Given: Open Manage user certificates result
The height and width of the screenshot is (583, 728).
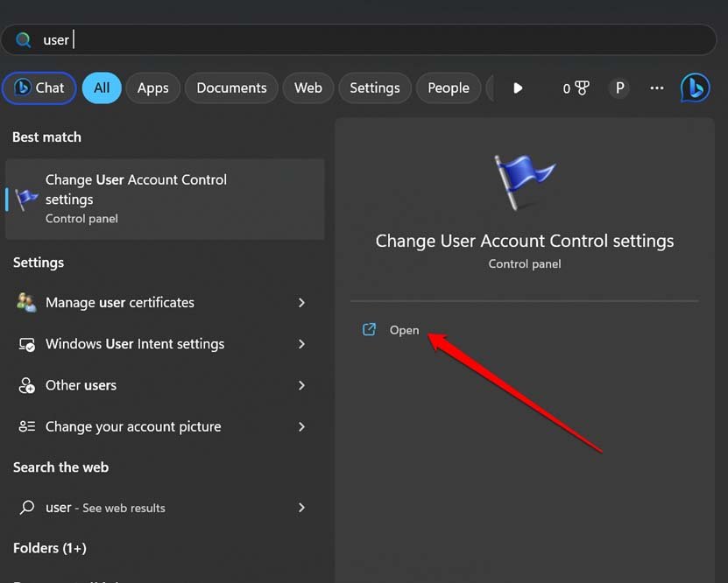Looking at the screenshot, I should click(165, 302).
